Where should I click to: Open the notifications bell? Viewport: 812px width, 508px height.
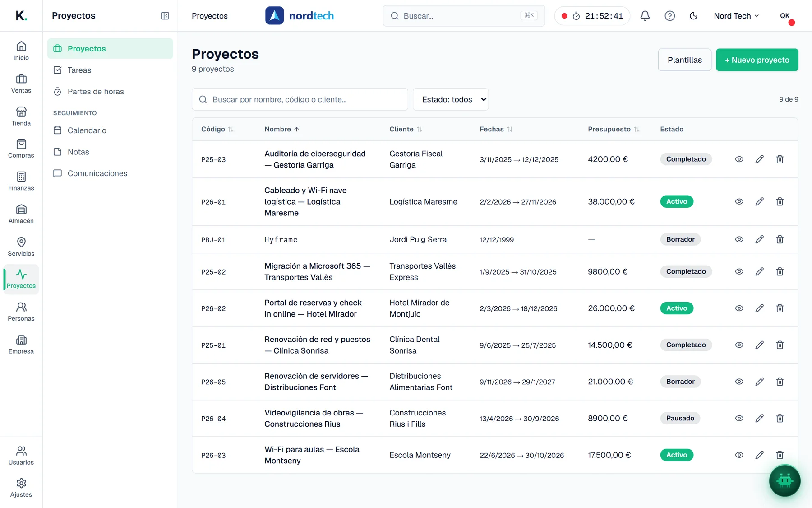click(x=645, y=16)
